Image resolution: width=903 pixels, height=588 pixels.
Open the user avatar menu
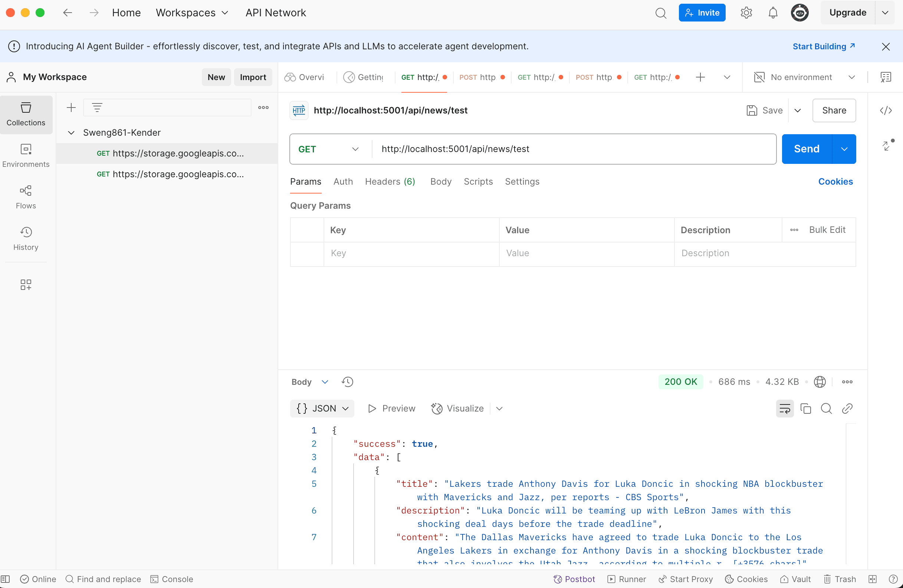pos(799,13)
